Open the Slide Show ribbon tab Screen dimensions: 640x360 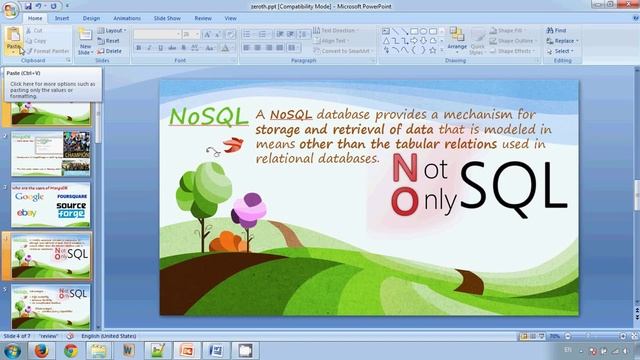pos(167,18)
